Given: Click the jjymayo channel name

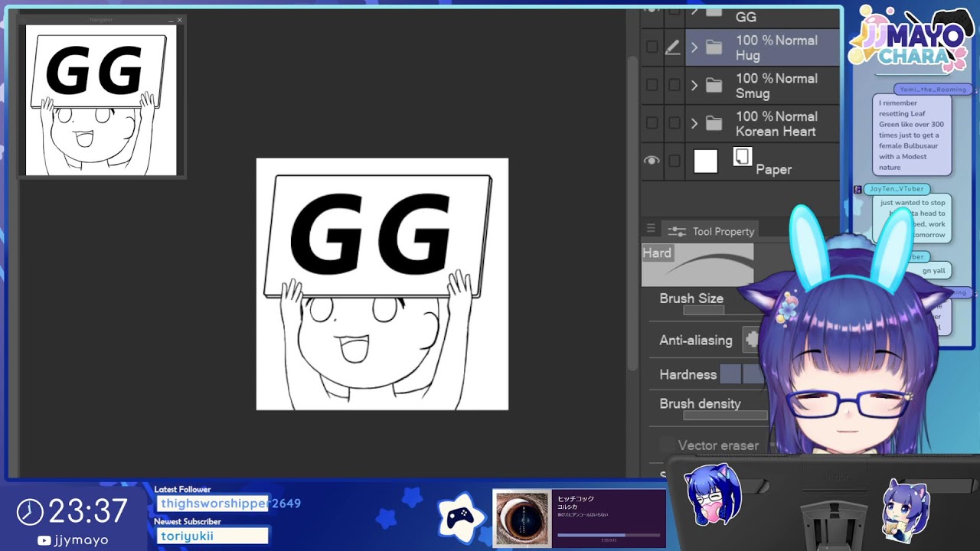Looking at the screenshot, I should click(81, 540).
